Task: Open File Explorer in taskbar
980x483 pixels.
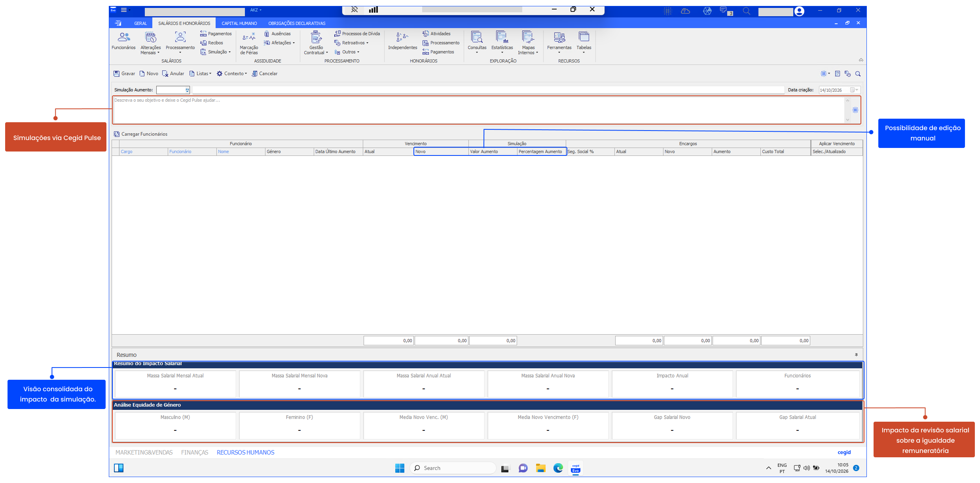Action: 540,468
